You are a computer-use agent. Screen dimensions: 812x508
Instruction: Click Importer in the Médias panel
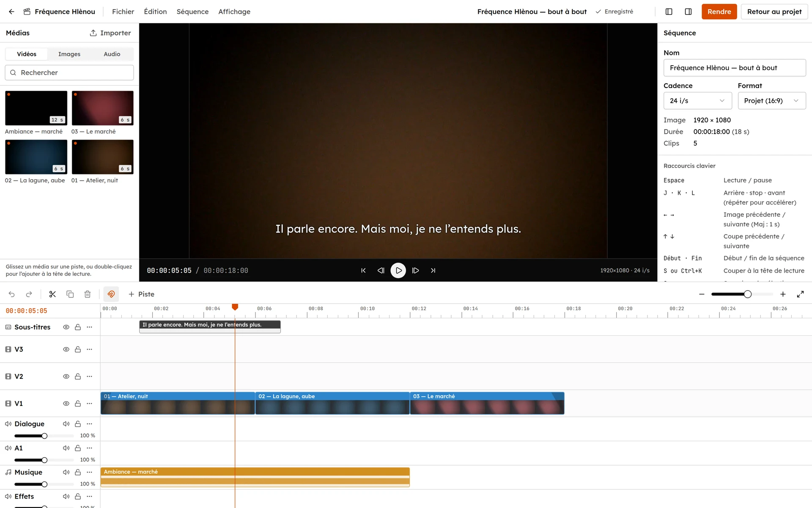(110, 33)
